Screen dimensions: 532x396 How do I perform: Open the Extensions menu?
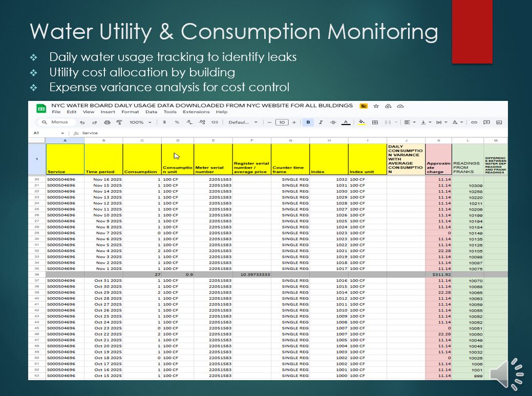coord(196,112)
